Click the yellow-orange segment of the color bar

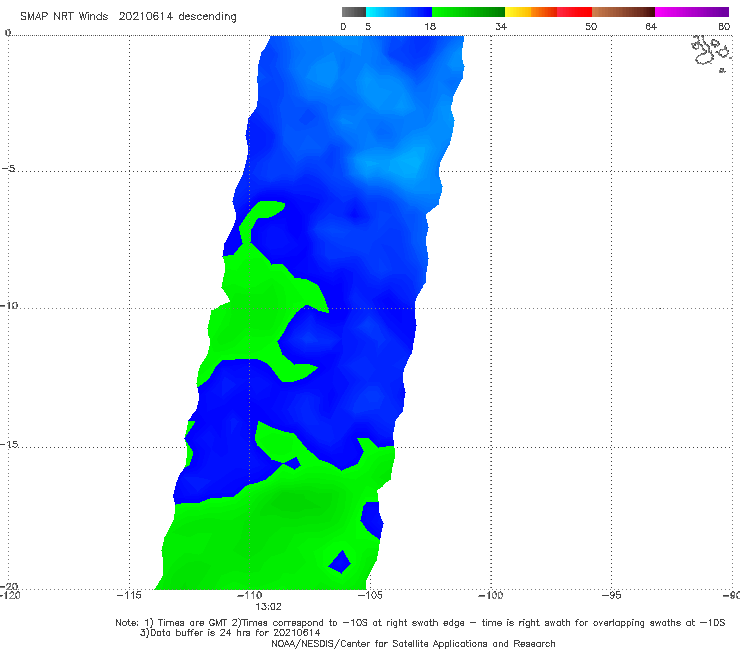(531, 12)
